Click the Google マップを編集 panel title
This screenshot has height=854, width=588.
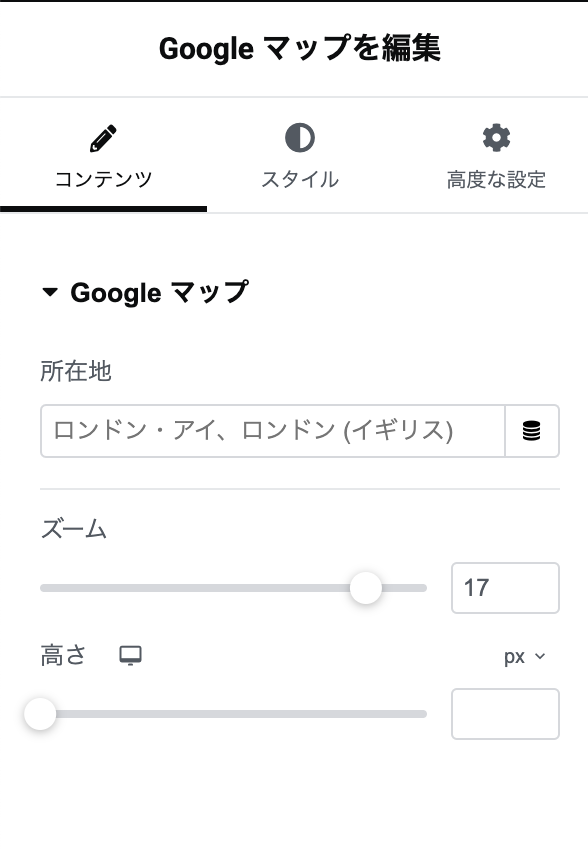pyautogui.click(x=299, y=48)
